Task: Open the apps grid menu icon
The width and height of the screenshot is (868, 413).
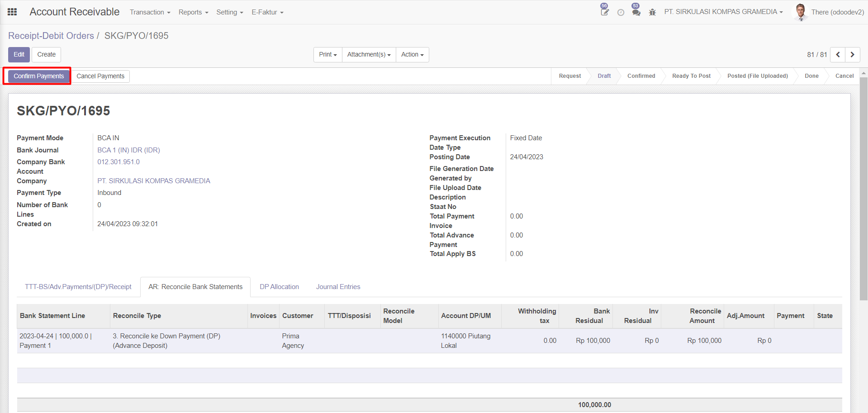Action: click(x=12, y=12)
